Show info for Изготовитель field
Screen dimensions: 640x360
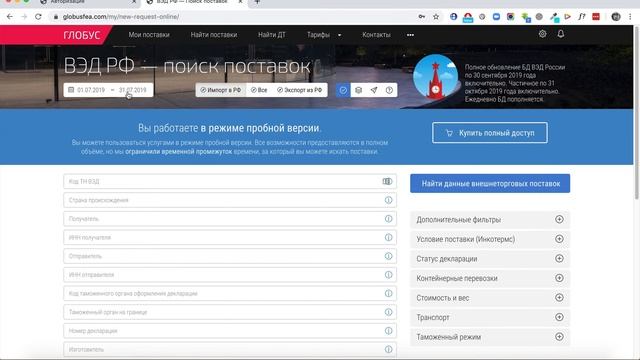pos(388,349)
